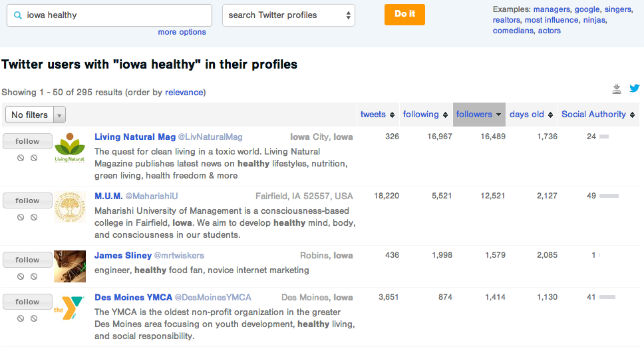Open the google example search

click(587, 9)
